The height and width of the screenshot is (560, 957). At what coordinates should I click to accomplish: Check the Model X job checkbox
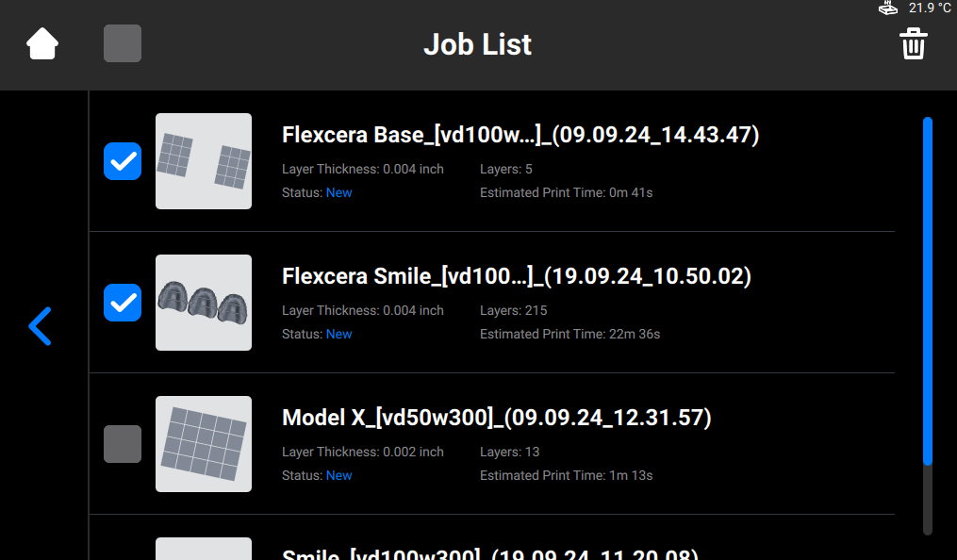tap(123, 444)
